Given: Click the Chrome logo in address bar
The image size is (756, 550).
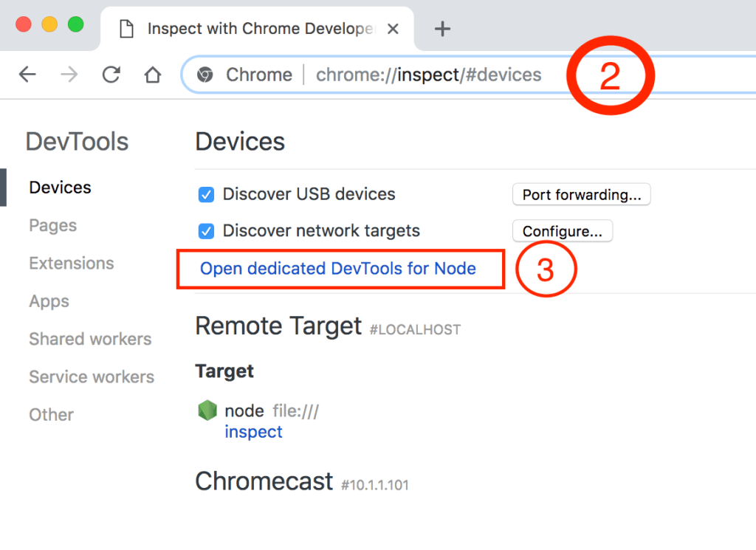Looking at the screenshot, I should pyautogui.click(x=205, y=75).
